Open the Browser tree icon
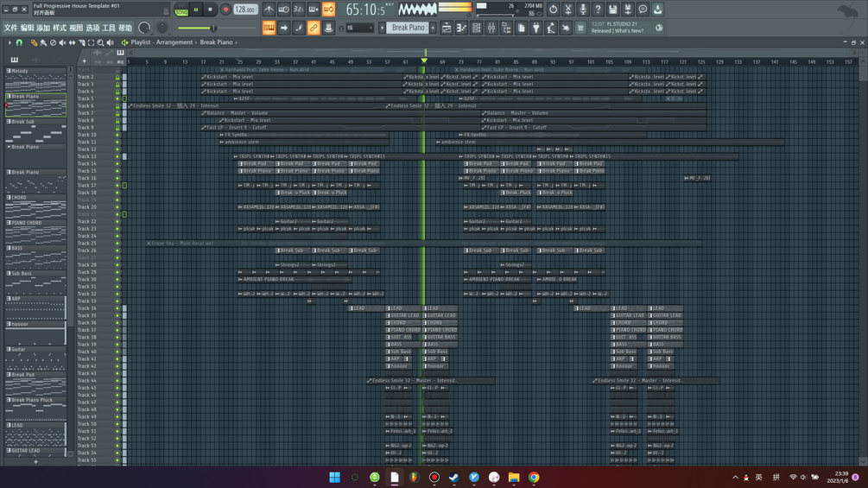 coord(506,28)
